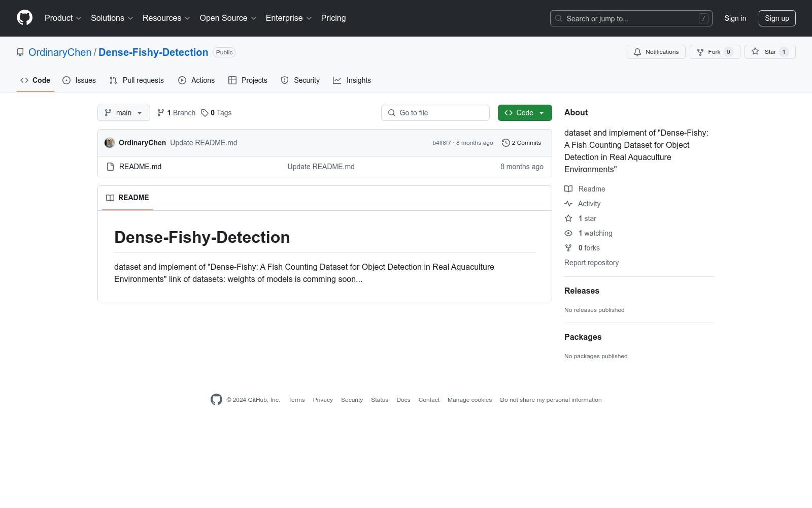Open the Pull requests tab

click(137, 80)
